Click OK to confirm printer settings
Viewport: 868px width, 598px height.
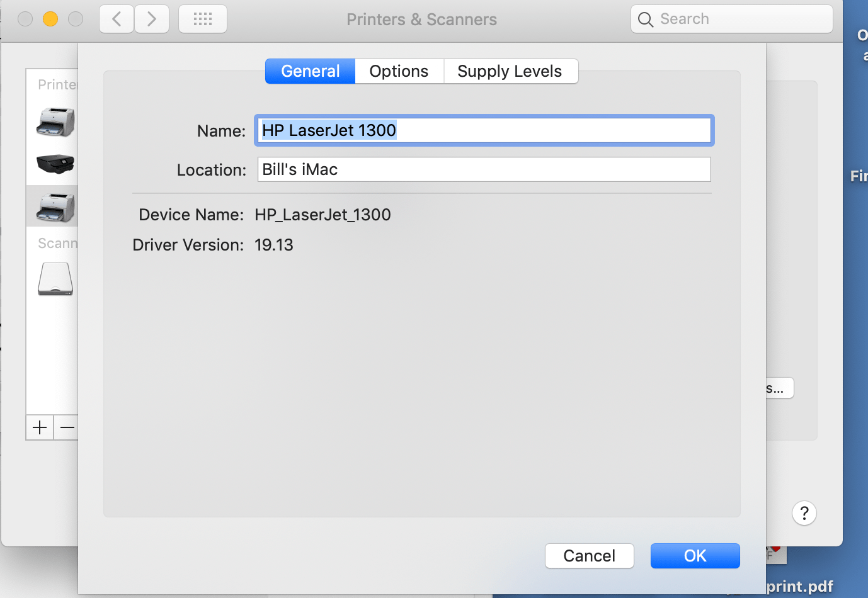coord(695,556)
